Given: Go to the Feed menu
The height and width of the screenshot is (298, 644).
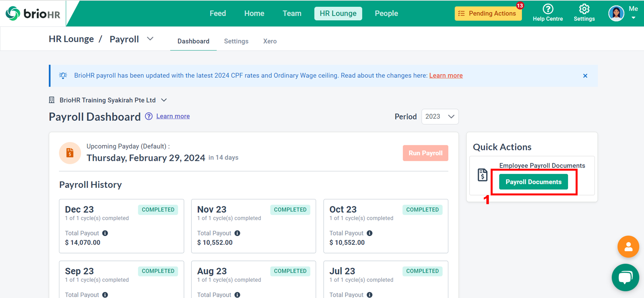Looking at the screenshot, I should (218, 13).
